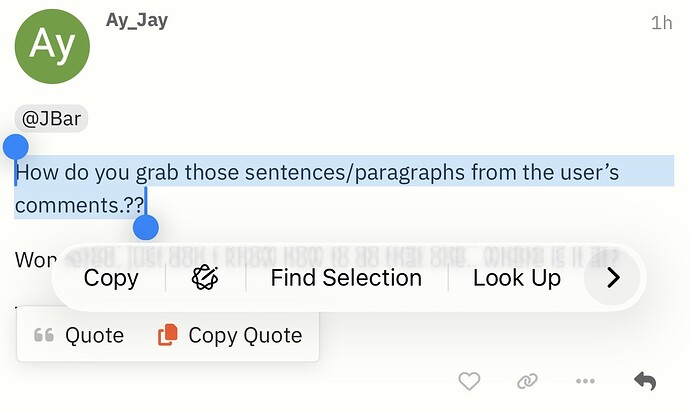690x413 pixels.
Task: Tap Look Up in context menu
Action: tap(516, 278)
